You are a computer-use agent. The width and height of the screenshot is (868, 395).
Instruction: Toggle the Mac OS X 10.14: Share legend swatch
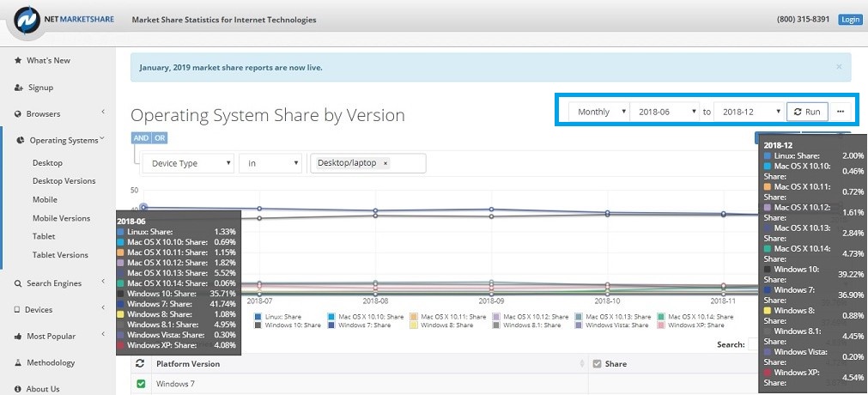[x=661, y=317]
